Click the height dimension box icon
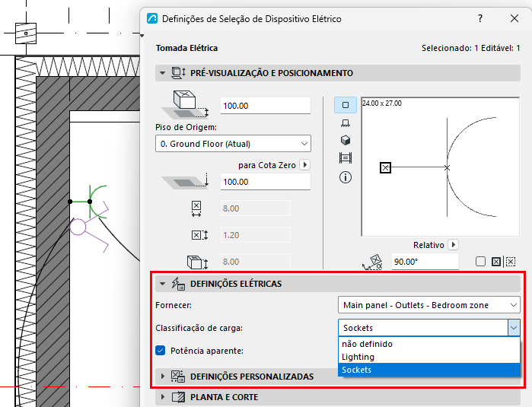Viewport: 532px width, 407px height. point(197,262)
